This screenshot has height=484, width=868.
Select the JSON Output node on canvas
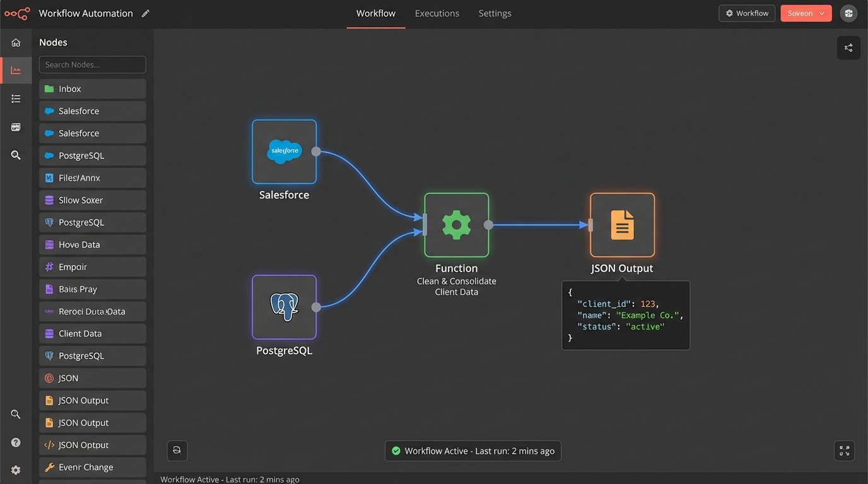point(622,225)
